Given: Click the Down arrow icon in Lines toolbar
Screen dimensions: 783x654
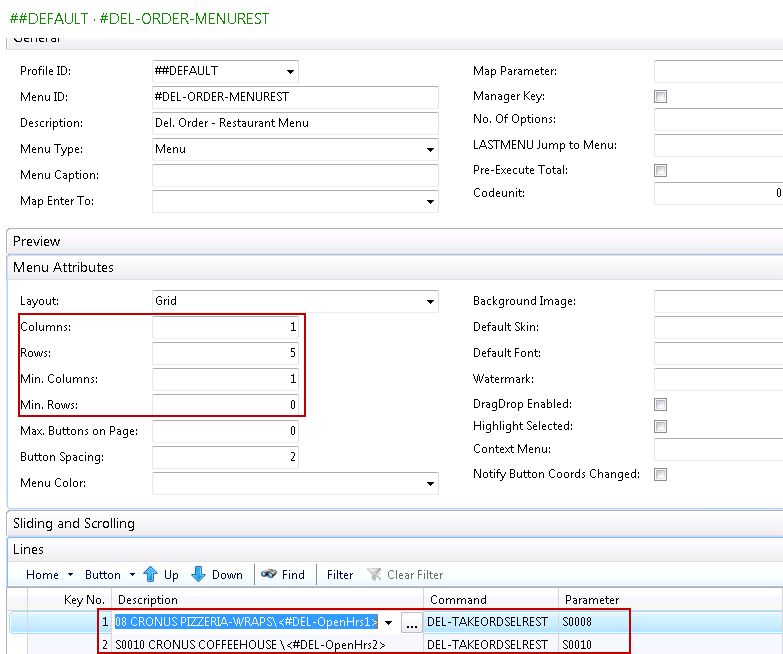Looking at the screenshot, I should tap(198, 575).
